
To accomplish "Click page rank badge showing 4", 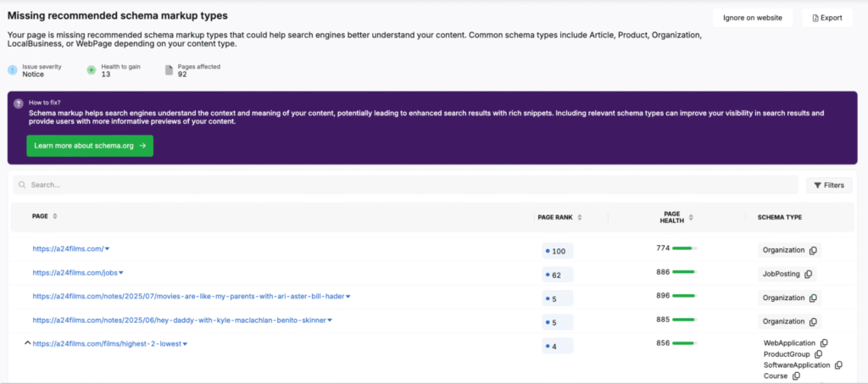I will click(x=558, y=347).
